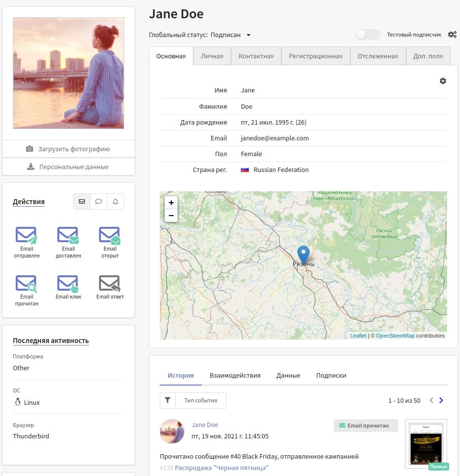Select the chat bubble filter in Действия

click(x=98, y=201)
